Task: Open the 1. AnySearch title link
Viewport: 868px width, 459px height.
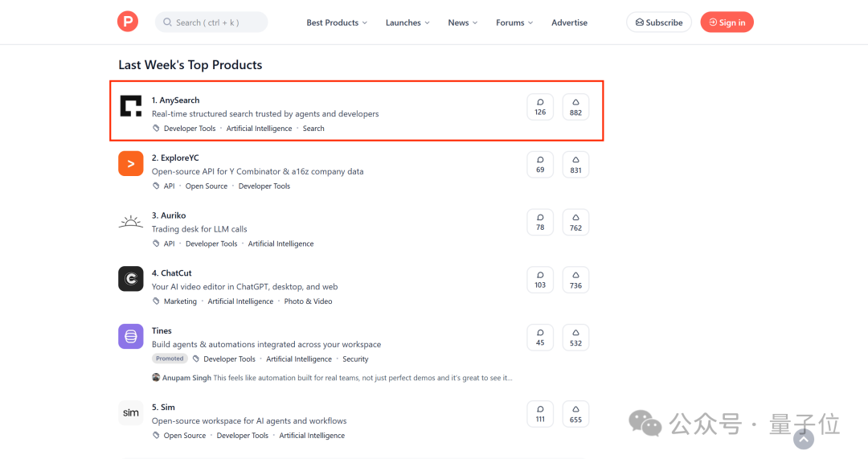Action: click(x=175, y=100)
